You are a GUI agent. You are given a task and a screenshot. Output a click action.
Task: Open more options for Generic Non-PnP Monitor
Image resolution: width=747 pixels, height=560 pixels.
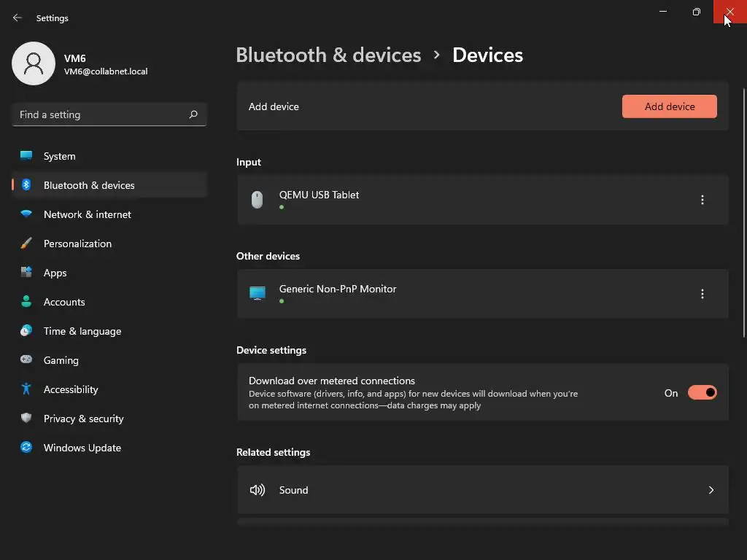tap(702, 294)
